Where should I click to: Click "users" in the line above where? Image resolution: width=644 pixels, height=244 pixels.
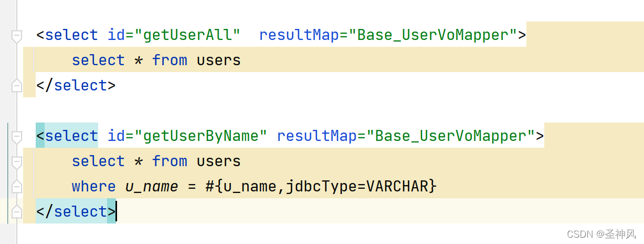click(x=218, y=161)
